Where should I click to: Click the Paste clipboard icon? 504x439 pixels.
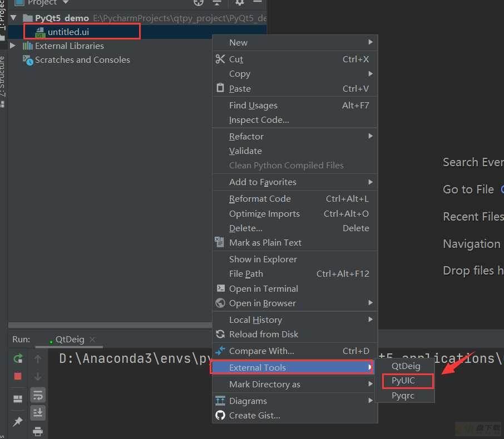point(220,88)
